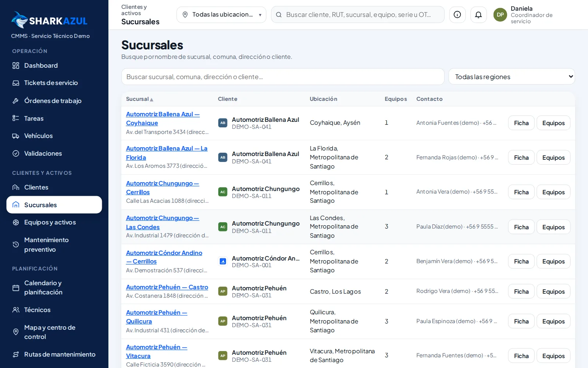Open the Automotriz Chungungo — Cerrillos link
The height and width of the screenshot is (368, 588).
coord(162,188)
